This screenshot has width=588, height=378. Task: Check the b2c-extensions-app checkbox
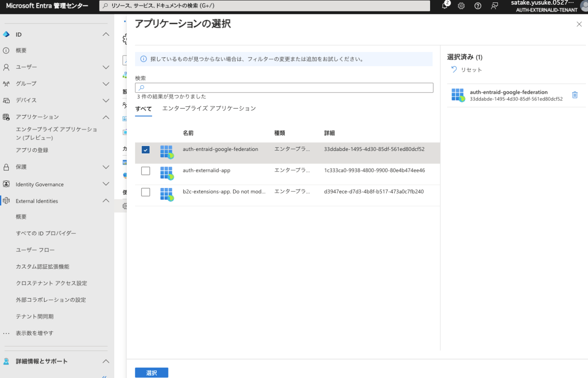coord(146,192)
